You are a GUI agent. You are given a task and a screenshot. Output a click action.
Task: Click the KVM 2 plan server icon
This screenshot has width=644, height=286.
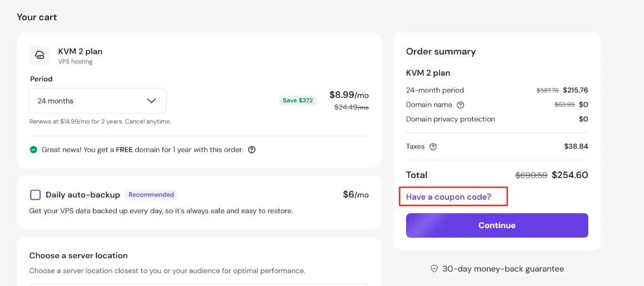(x=40, y=55)
